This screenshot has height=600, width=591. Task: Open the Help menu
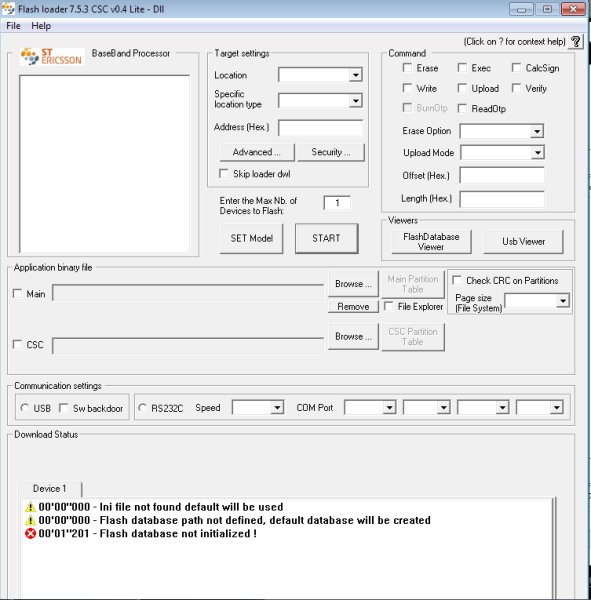point(41,26)
